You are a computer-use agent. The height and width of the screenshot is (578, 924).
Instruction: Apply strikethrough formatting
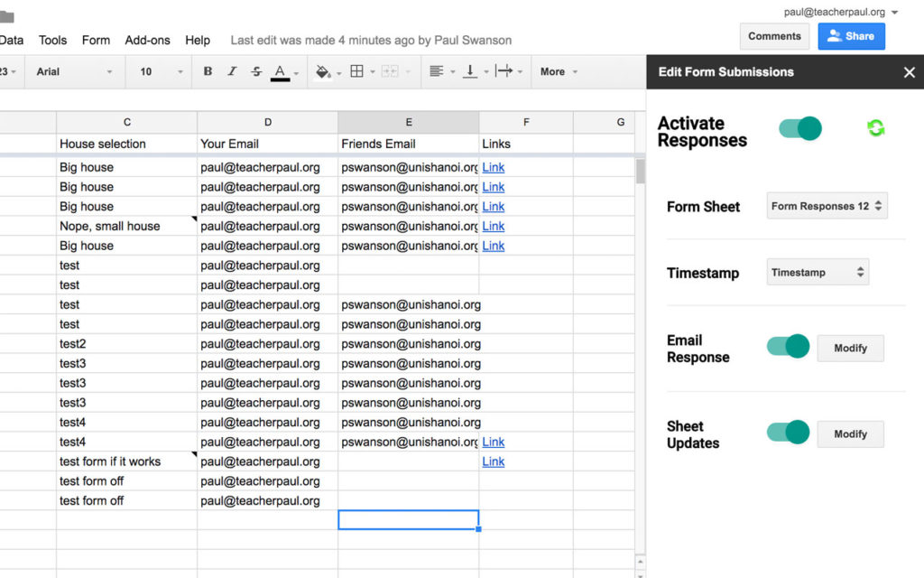pos(256,71)
